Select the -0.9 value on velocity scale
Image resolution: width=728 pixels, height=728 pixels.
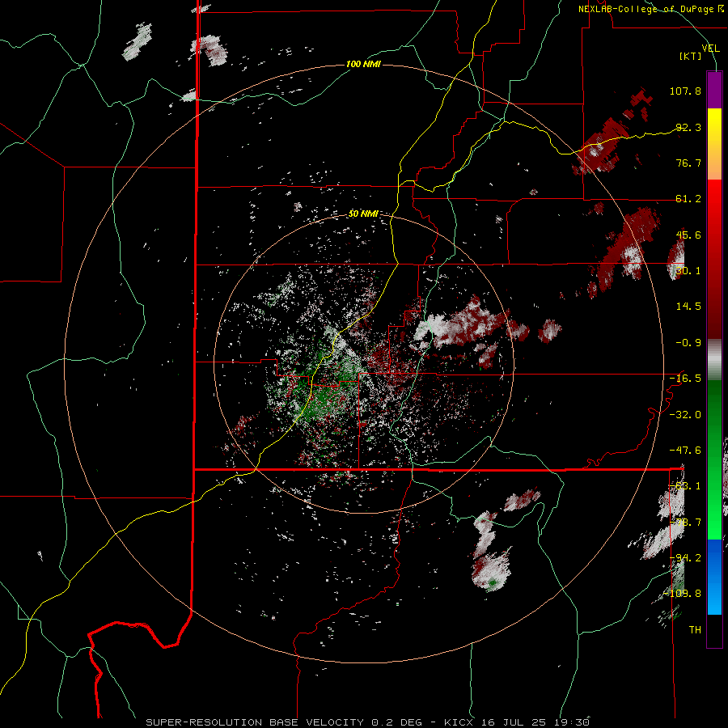coord(688,343)
